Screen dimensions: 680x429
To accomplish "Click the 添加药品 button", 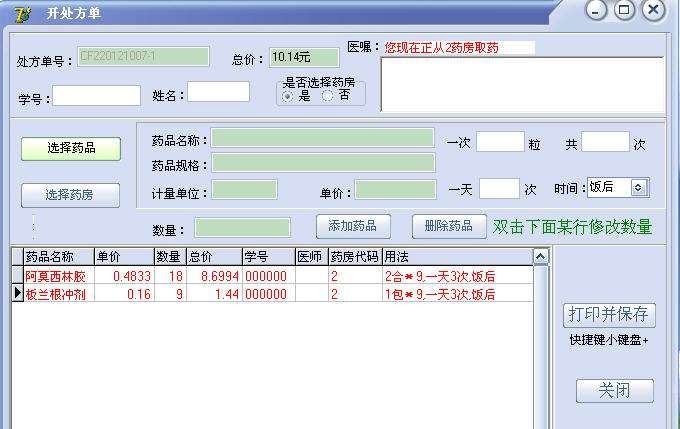I will [x=353, y=226].
